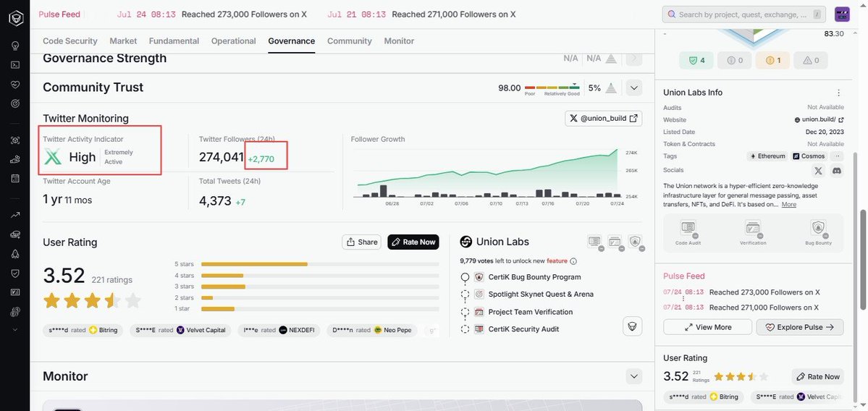Viewport: 868px width, 411px height.
Task: Click the trending arrow icon in sidebar
Action: (15, 215)
